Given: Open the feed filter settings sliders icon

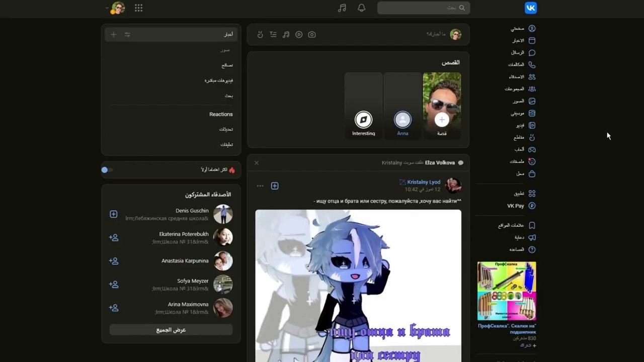Looking at the screenshot, I should [x=127, y=35].
